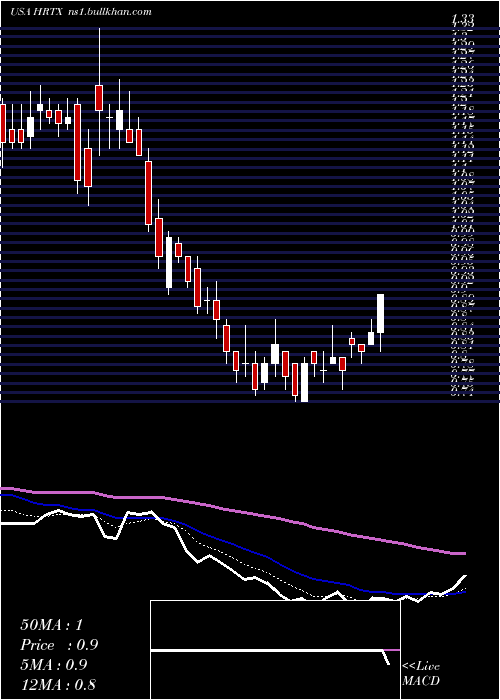
Task: Click the candlestick with the highest upper wick
Action: pos(99,92)
